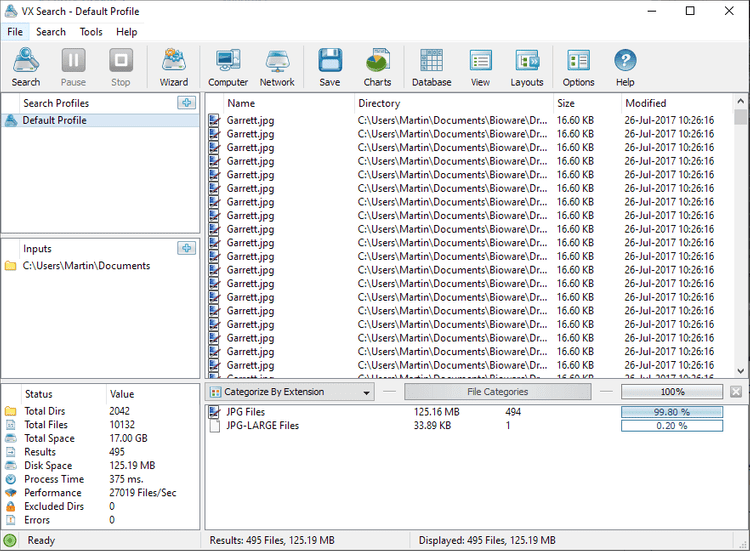The image size is (750, 551).
Task: Click the Search Profiles panel header
Action: 56,103
